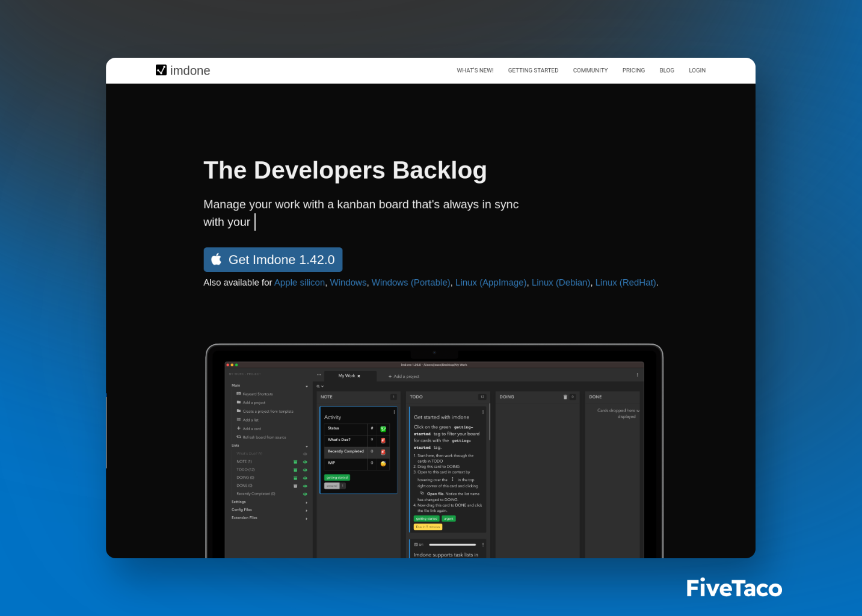This screenshot has height=616, width=862.
Task: Click the Apple logo on download button
Action: point(216,260)
